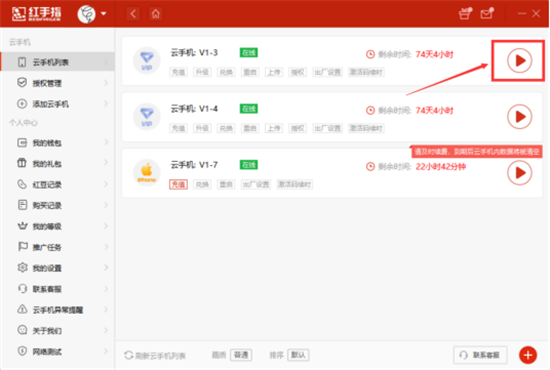Click red 充值 for cloud phone V1-7

tap(179, 184)
